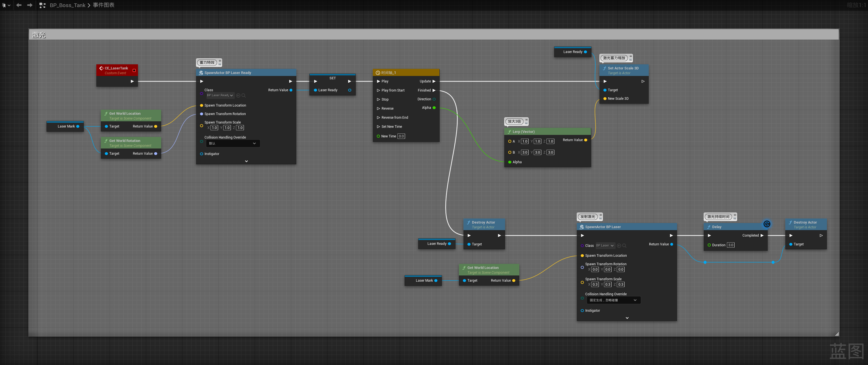This screenshot has width=868, height=365.
Task: Click the Delay Duration value field
Action: point(731,245)
